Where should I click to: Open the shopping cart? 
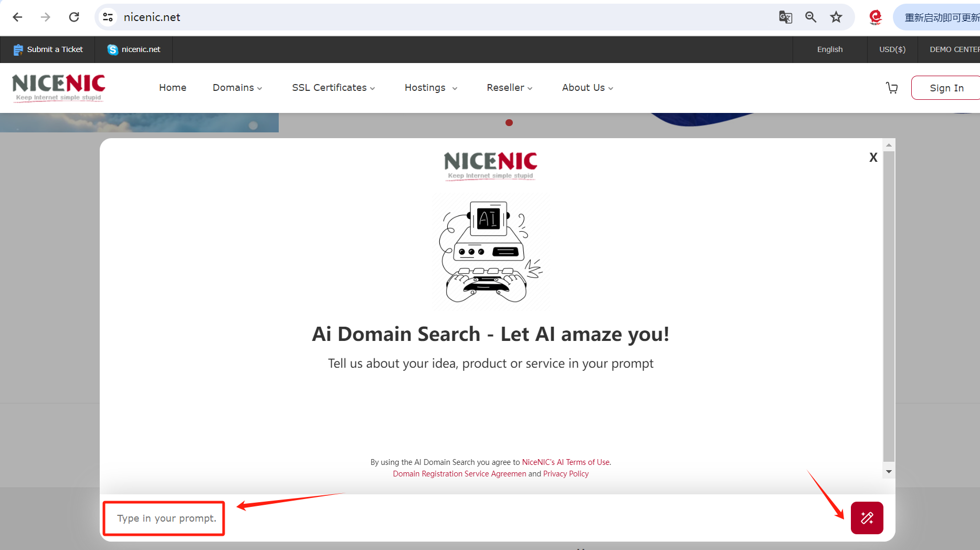(892, 88)
